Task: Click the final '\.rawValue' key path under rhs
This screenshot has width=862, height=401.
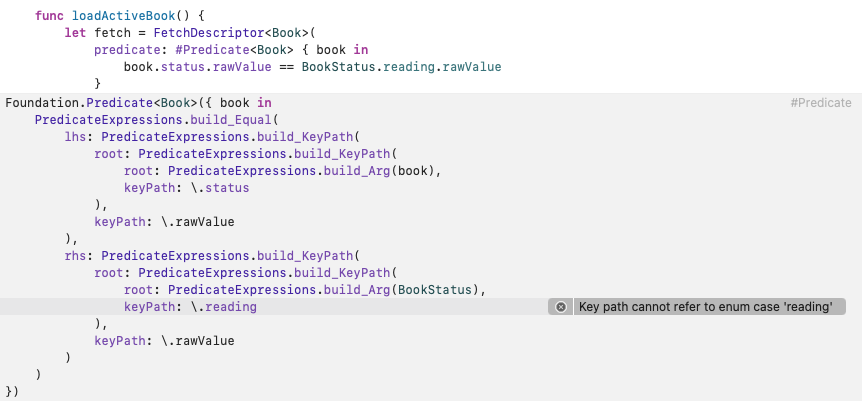Action: (x=198, y=341)
